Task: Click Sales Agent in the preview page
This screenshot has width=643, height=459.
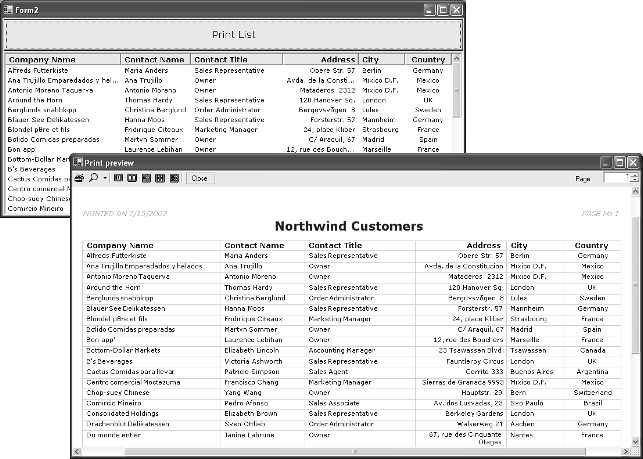Action: (328, 372)
